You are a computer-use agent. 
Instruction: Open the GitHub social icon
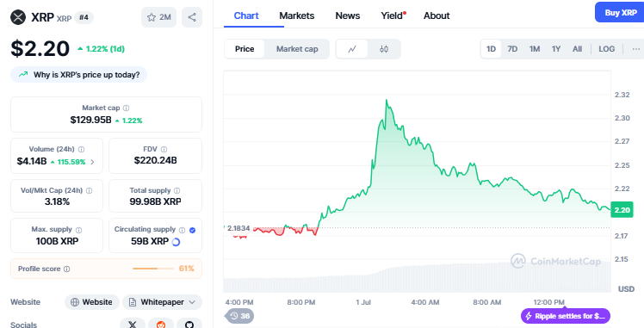[x=189, y=325]
